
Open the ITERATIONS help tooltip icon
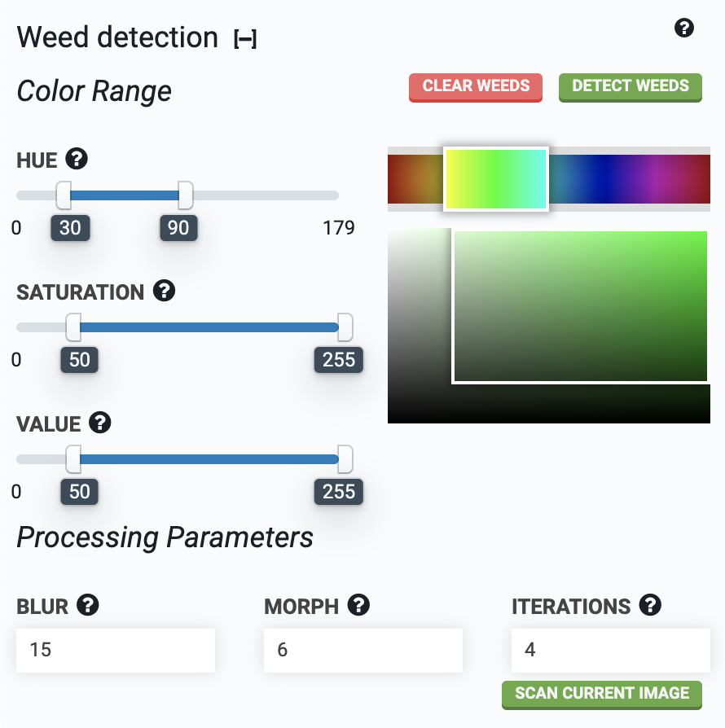pyautogui.click(x=650, y=605)
